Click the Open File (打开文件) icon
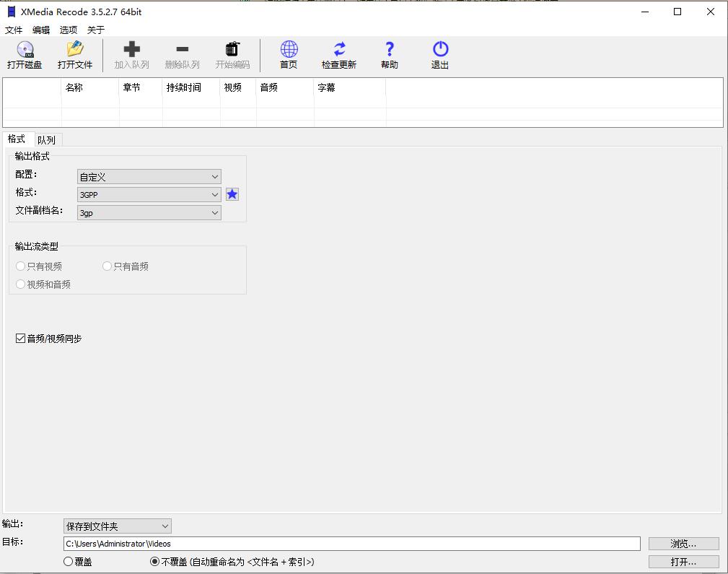This screenshot has height=574, width=728. click(75, 50)
